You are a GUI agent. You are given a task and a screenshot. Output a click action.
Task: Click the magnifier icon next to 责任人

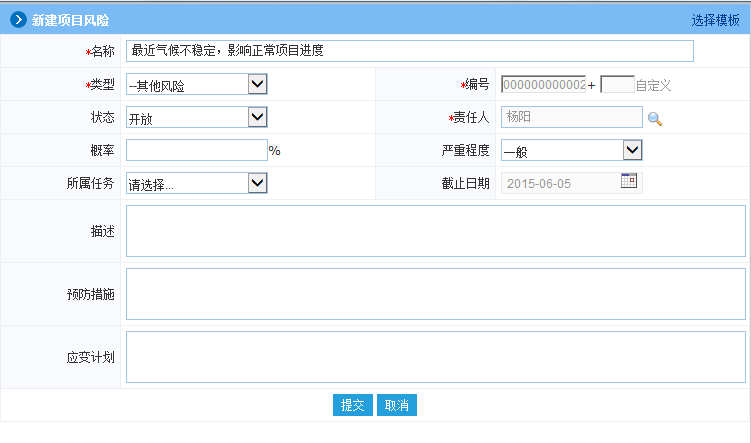(655, 119)
